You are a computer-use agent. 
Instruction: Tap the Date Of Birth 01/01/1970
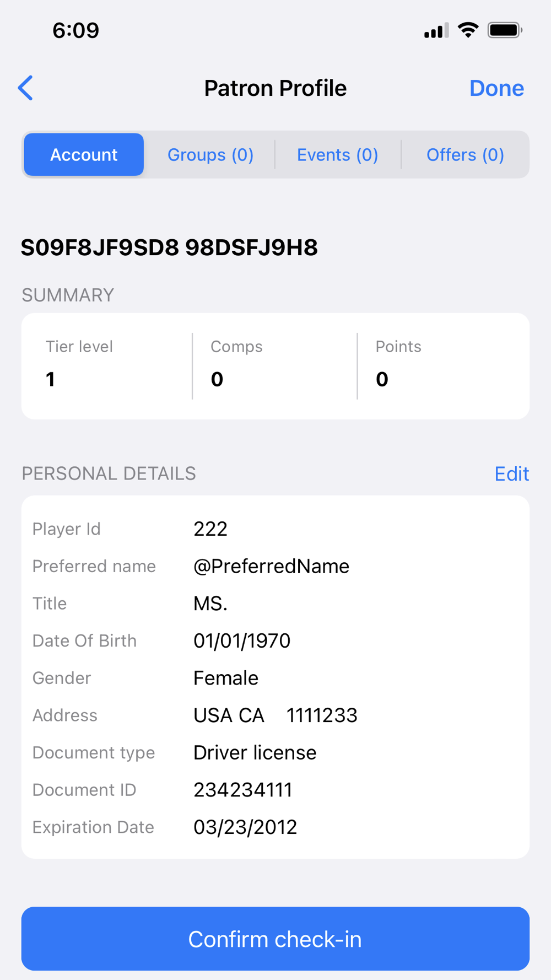click(x=242, y=640)
